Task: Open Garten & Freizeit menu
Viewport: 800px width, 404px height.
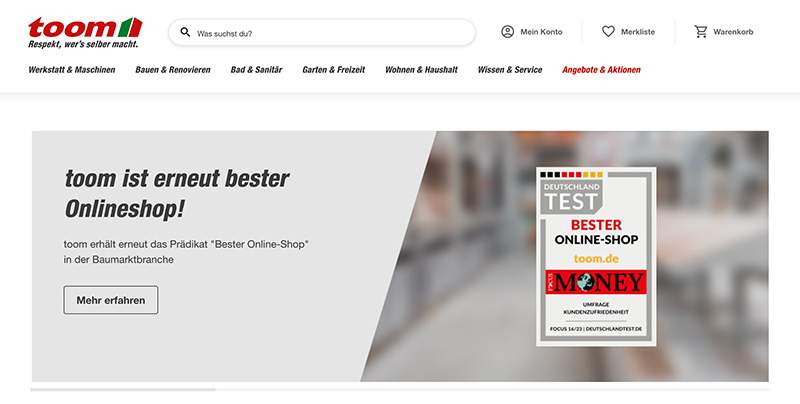Action: click(x=334, y=70)
